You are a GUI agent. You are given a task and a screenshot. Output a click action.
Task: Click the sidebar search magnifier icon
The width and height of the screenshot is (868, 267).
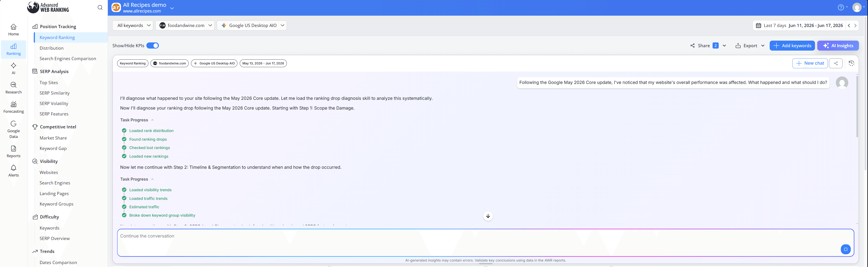pyautogui.click(x=100, y=7)
